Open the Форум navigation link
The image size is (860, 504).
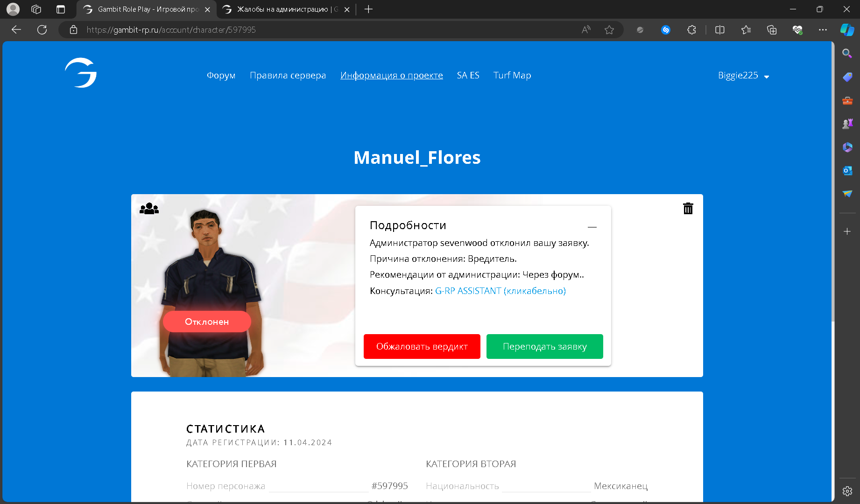(x=221, y=76)
